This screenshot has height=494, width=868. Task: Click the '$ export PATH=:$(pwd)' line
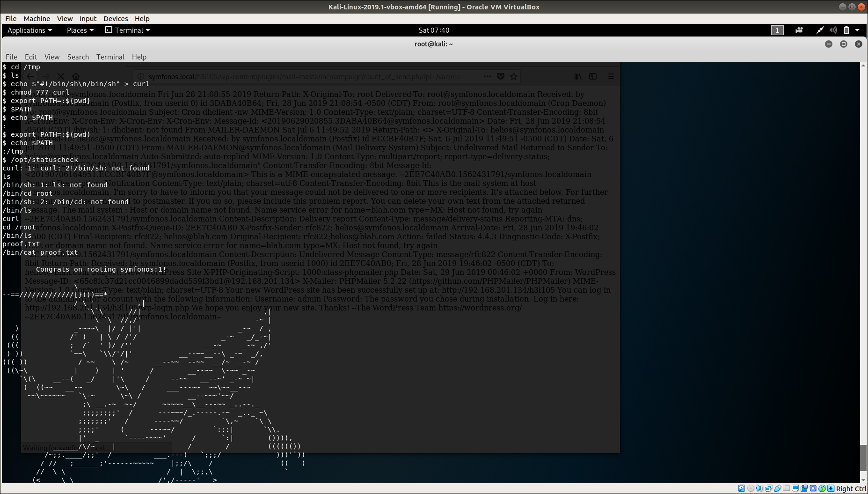click(46, 134)
